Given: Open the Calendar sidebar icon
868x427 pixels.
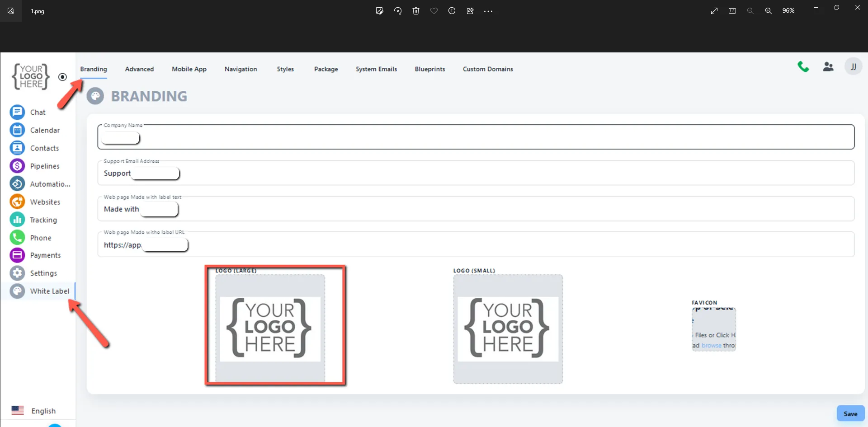Looking at the screenshot, I should 17,130.
